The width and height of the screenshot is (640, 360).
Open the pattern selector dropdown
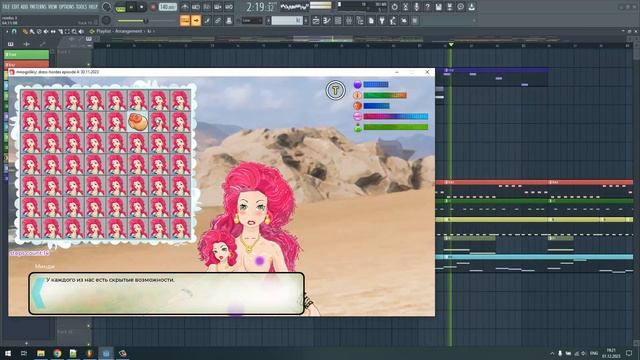click(287, 20)
